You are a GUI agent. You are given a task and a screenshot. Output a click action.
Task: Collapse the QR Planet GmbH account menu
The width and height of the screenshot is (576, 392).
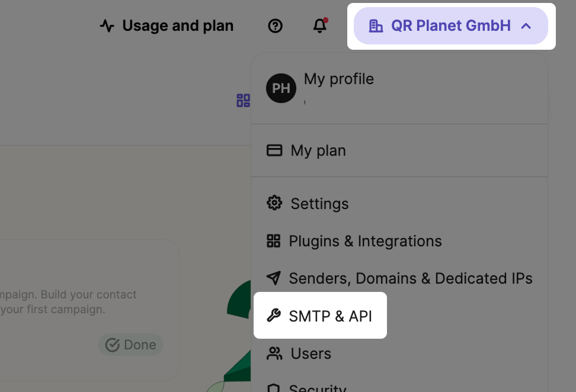click(x=450, y=26)
